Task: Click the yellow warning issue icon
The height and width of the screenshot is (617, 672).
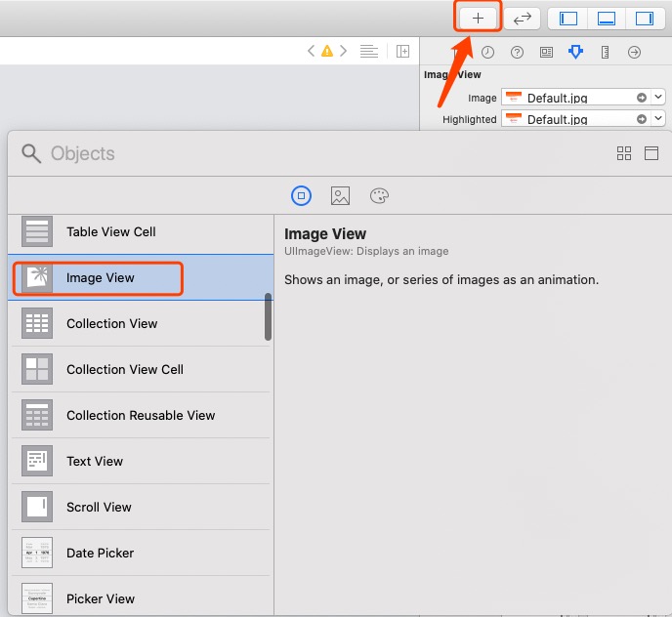Action: point(327,51)
